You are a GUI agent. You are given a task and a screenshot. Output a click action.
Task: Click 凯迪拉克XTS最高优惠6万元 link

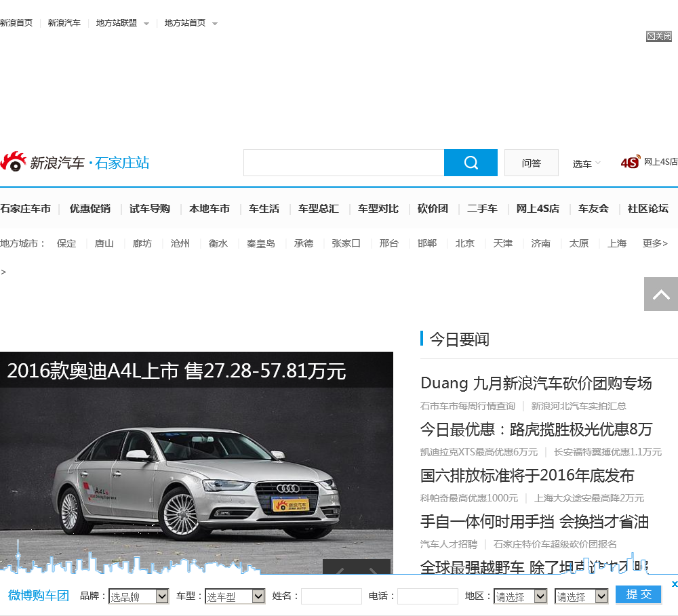(479, 452)
